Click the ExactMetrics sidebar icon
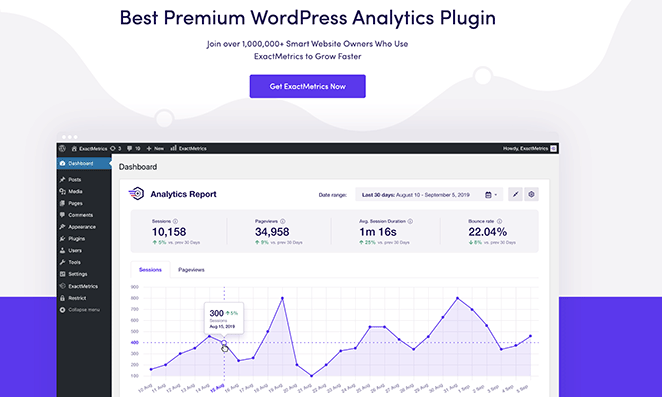This screenshot has height=397, width=662. pyautogui.click(x=62, y=286)
